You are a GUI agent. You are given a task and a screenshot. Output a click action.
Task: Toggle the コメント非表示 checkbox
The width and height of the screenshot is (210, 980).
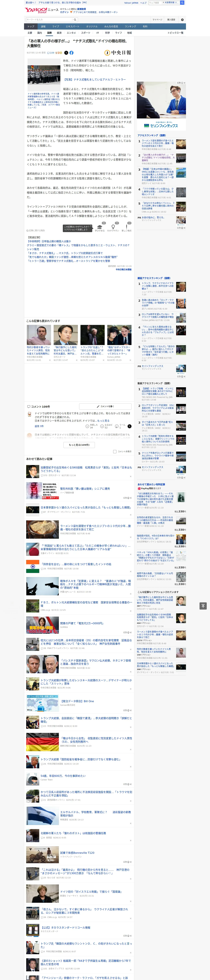tap(115, 452)
